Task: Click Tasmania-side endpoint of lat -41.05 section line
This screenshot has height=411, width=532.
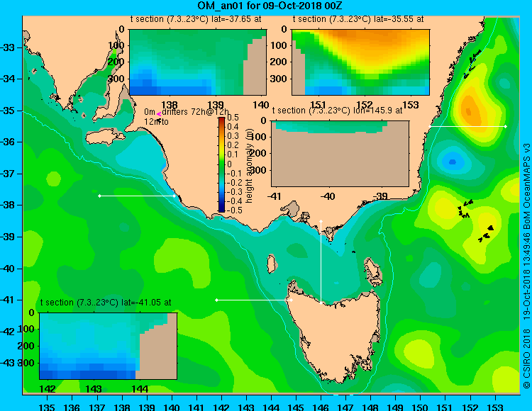Action: pos(291,300)
